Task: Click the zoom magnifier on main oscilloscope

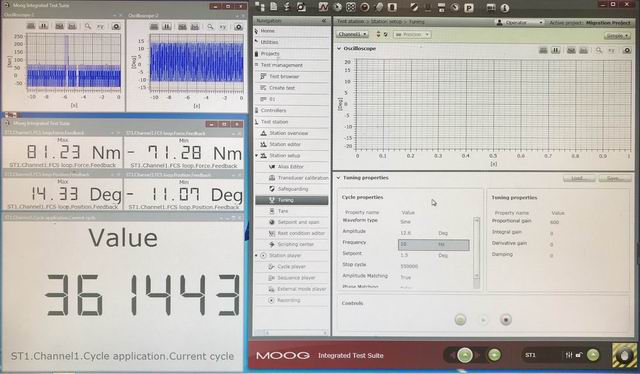Action: (599, 50)
